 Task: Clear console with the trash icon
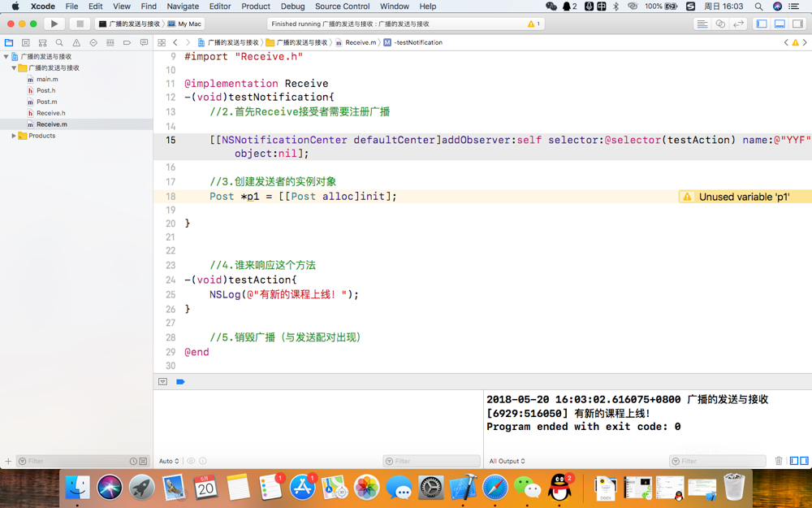coord(779,461)
